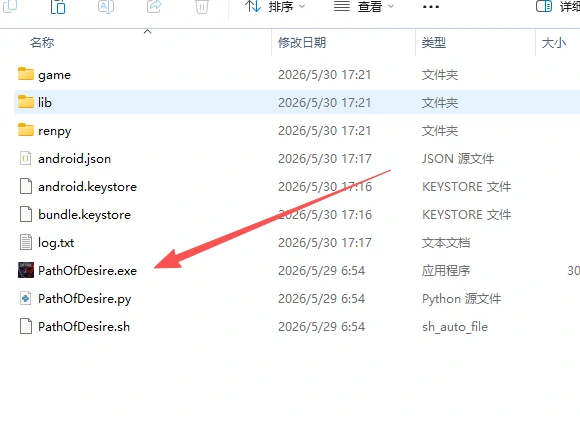Click the rename toolbar icon

[106, 7]
